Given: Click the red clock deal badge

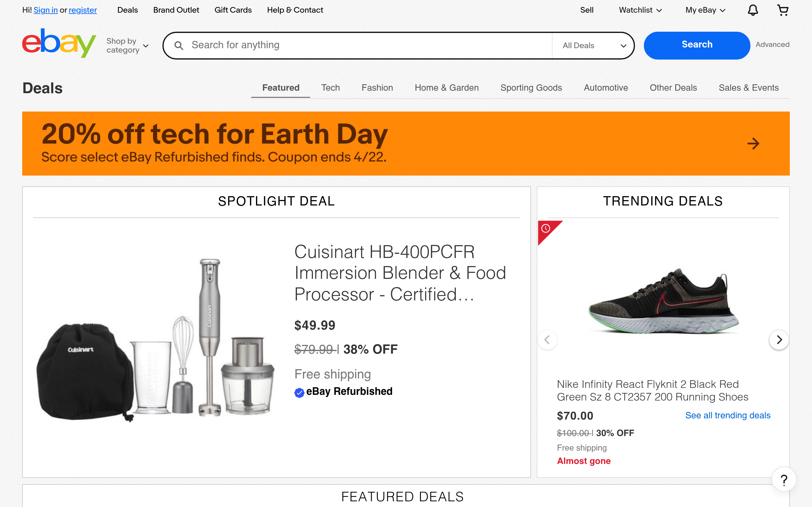Looking at the screenshot, I should pos(546,229).
